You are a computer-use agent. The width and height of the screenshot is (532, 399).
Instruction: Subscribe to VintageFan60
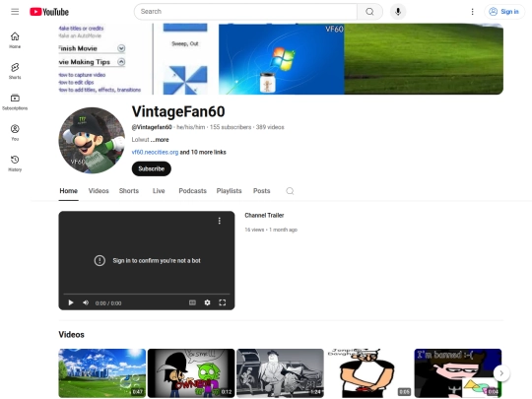click(152, 168)
